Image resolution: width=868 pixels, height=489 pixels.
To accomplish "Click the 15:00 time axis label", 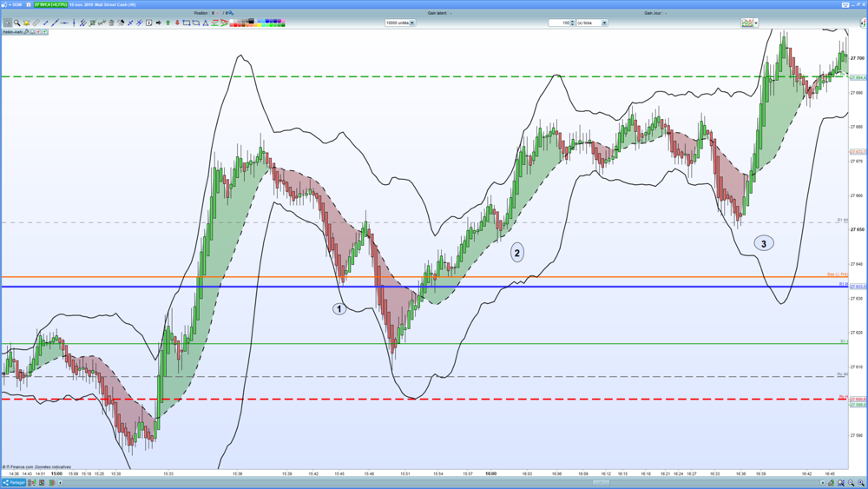I will (x=56, y=474).
